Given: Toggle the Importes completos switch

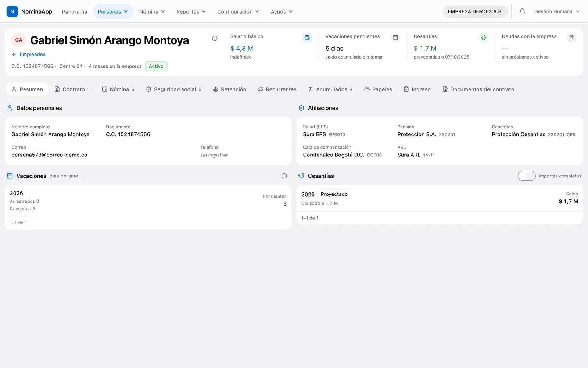Looking at the screenshot, I should click(527, 176).
